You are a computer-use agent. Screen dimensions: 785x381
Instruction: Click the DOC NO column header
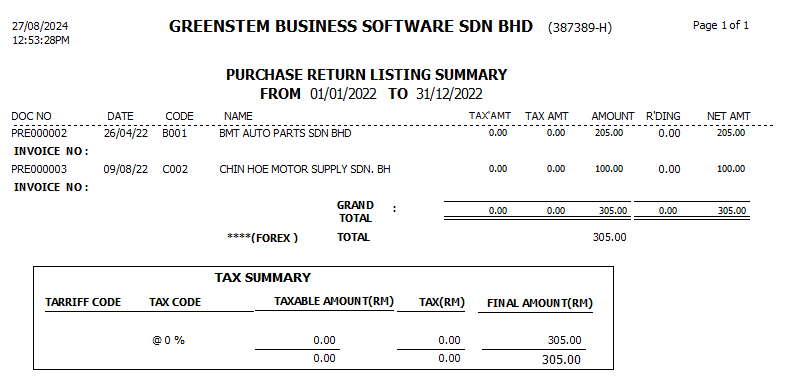(31, 116)
